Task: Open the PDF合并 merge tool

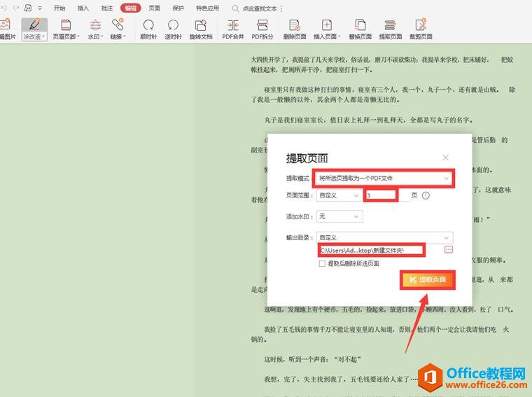Action: point(232,25)
